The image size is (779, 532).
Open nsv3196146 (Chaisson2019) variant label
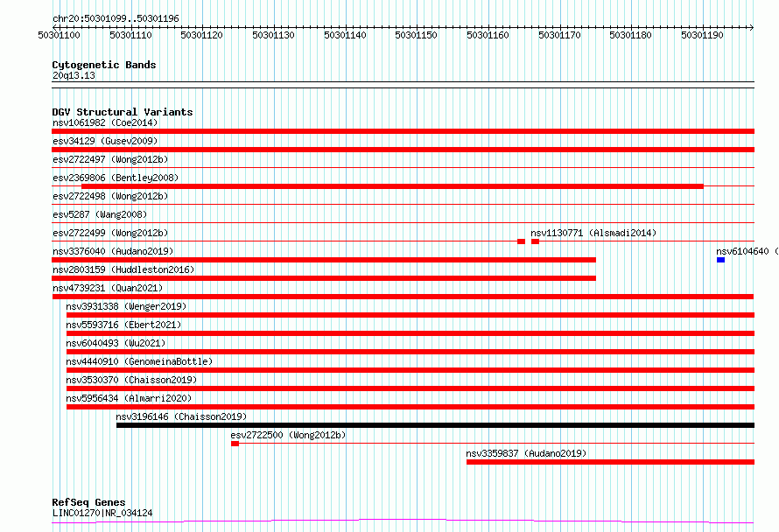(x=181, y=416)
